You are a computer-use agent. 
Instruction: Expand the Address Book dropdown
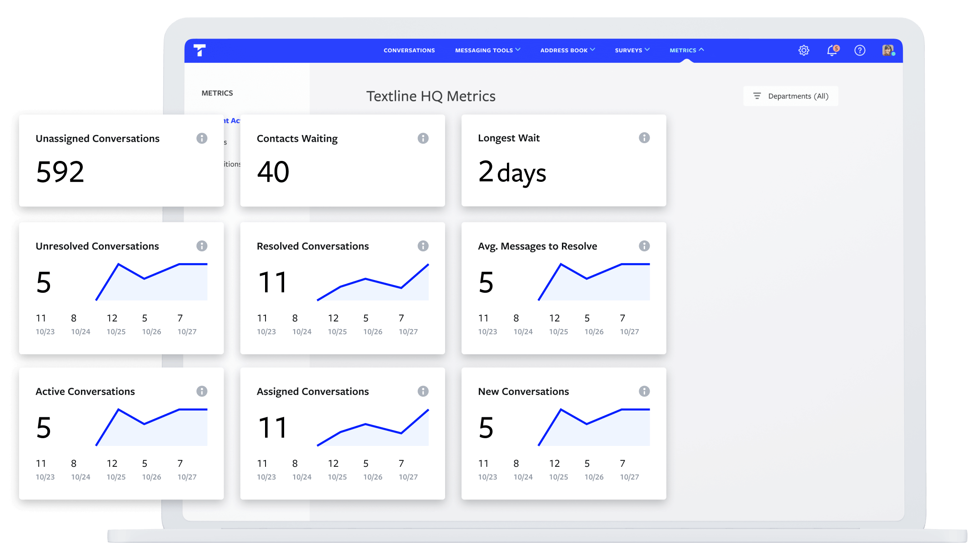[x=567, y=50]
